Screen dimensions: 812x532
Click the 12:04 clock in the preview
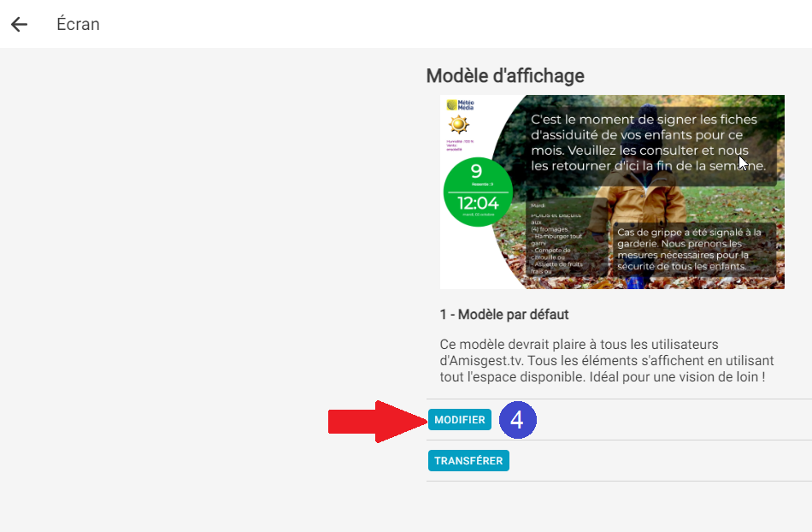click(478, 203)
